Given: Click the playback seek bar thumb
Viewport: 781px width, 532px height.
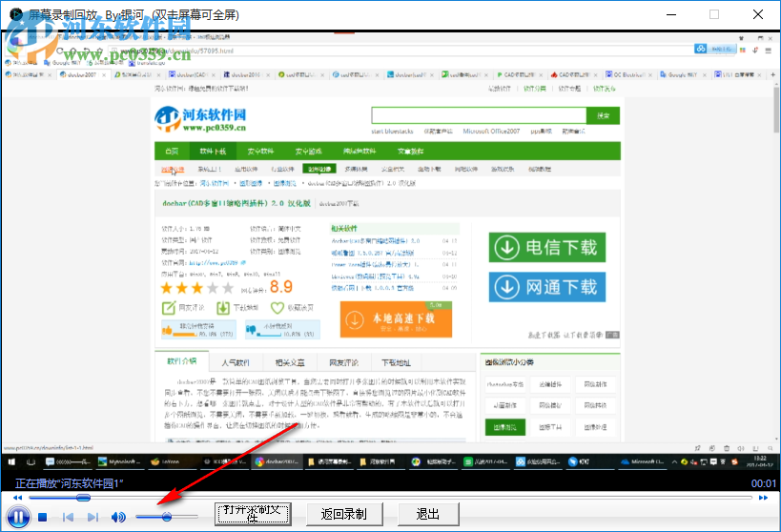Looking at the screenshot, I should (83, 498).
